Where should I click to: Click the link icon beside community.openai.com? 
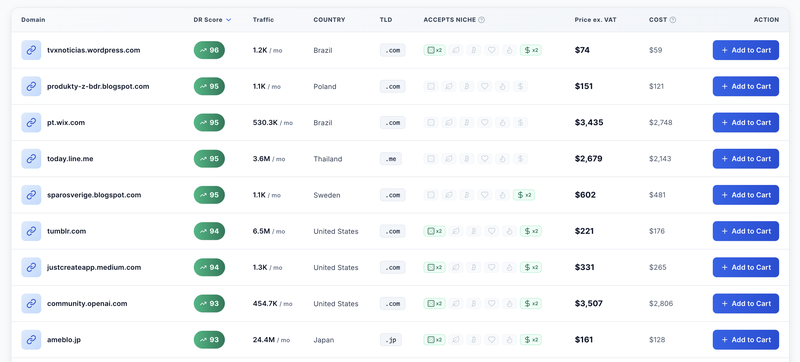pyautogui.click(x=31, y=303)
